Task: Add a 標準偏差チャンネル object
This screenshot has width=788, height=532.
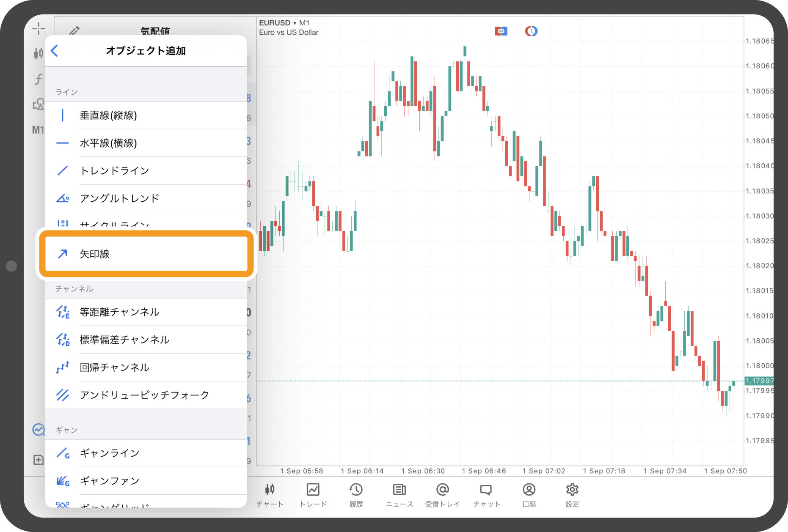Action: (x=146, y=340)
